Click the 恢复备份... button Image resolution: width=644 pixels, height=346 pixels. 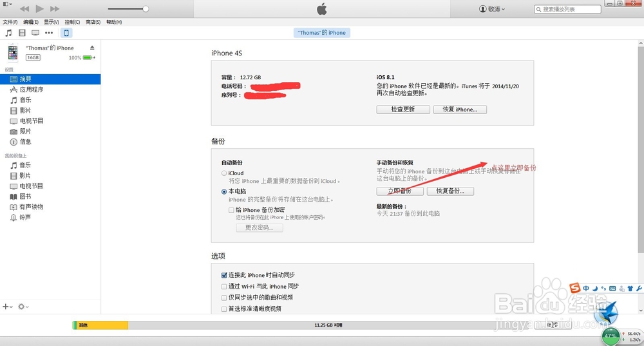click(x=450, y=191)
